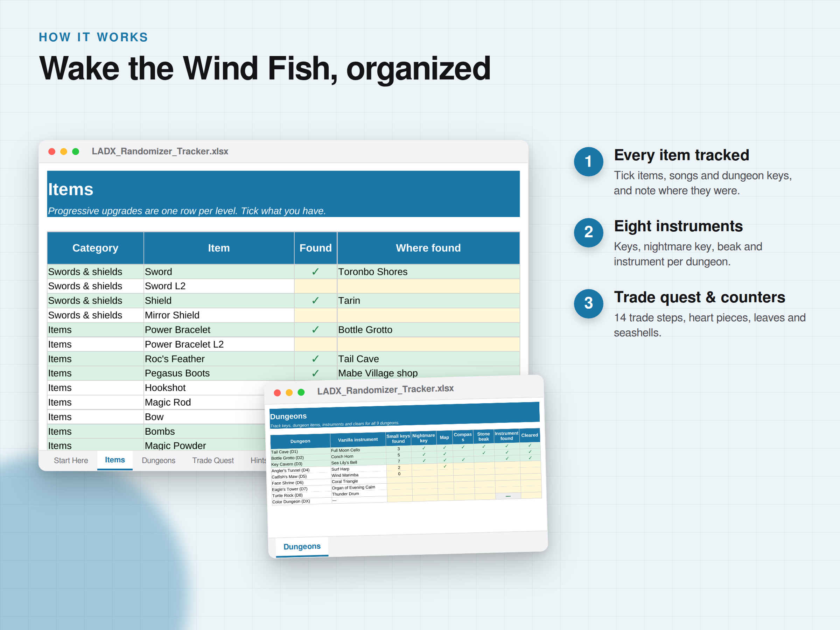Select the Pegasus Boots item cell
Image resolution: width=840 pixels, height=630 pixels.
(219, 373)
